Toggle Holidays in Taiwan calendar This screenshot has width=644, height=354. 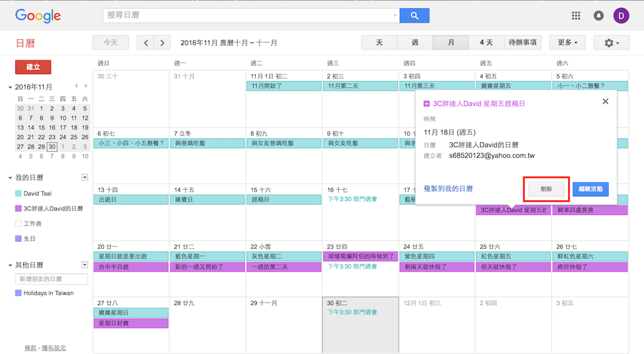tap(18, 293)
